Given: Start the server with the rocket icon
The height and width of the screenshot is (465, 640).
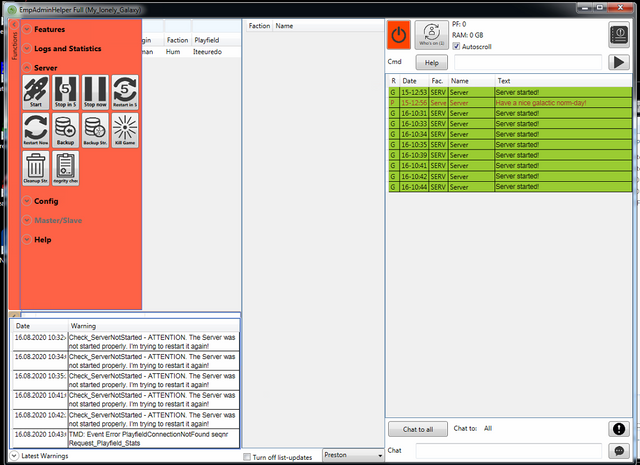Looking at the screenshot, I should (x=36, y=92).
